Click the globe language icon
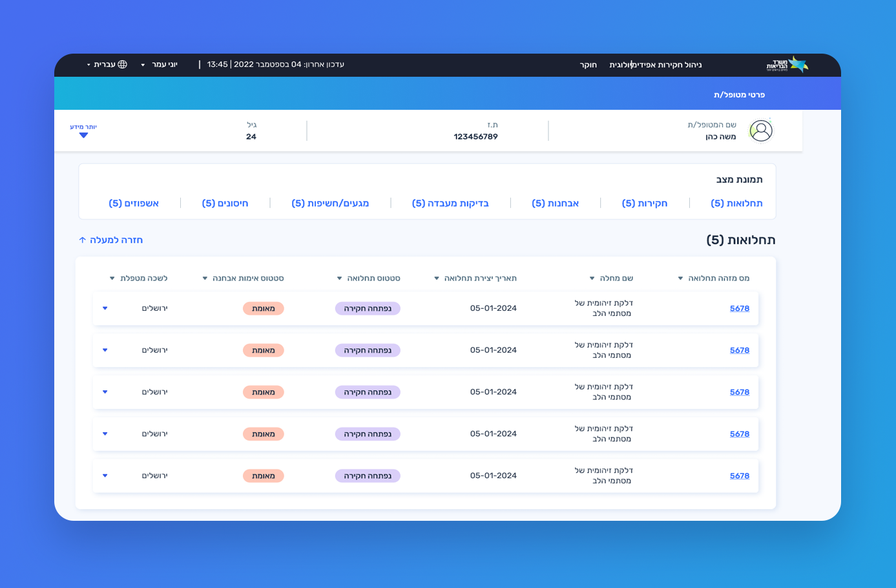 (x=123, y=65)
